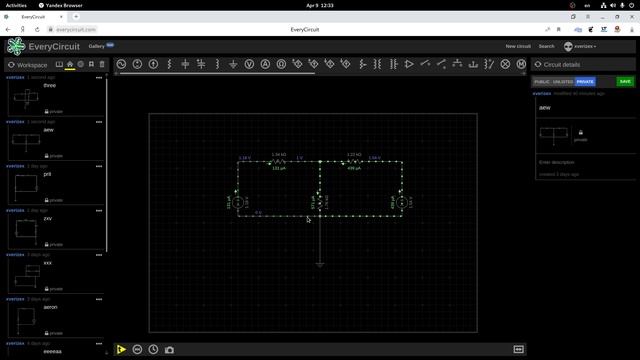The width and height of the screenshot is (640, 360).
Task: Click the Enter description field
Action: 585,162
